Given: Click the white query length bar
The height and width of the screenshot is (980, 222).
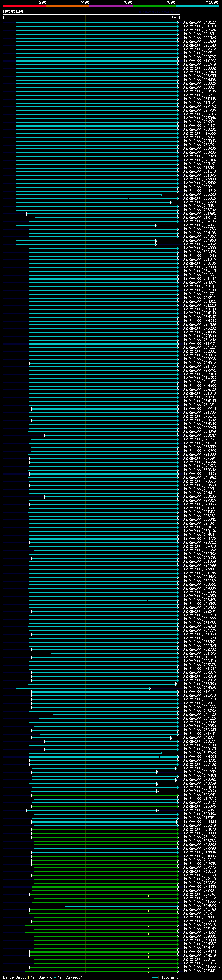Looking at the screenshot, I should click(92, 14).
